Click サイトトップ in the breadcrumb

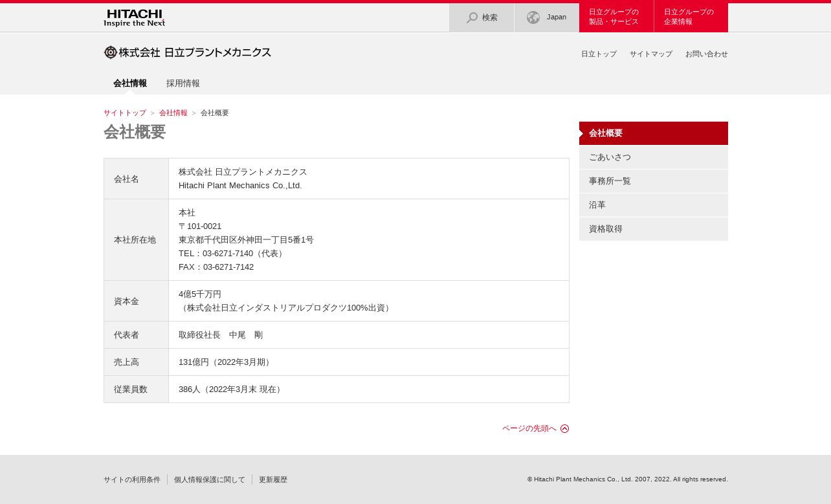(x=125, y=113)
